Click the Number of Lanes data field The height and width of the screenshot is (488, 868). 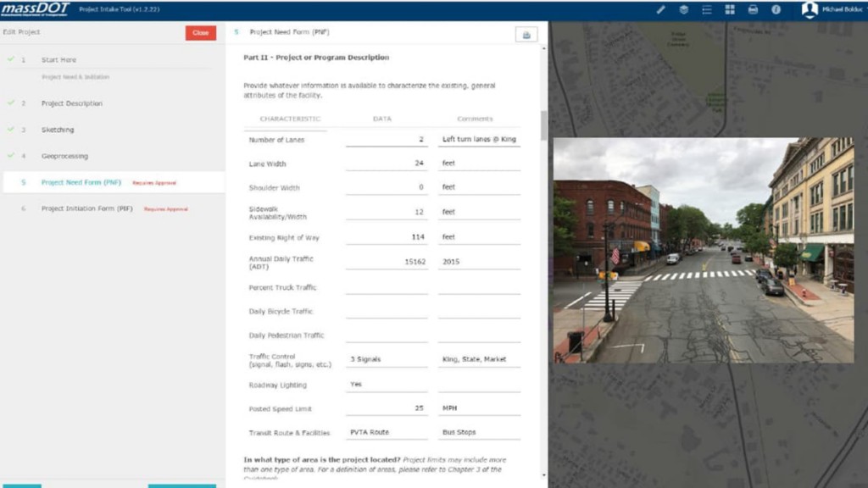(387, 140)
